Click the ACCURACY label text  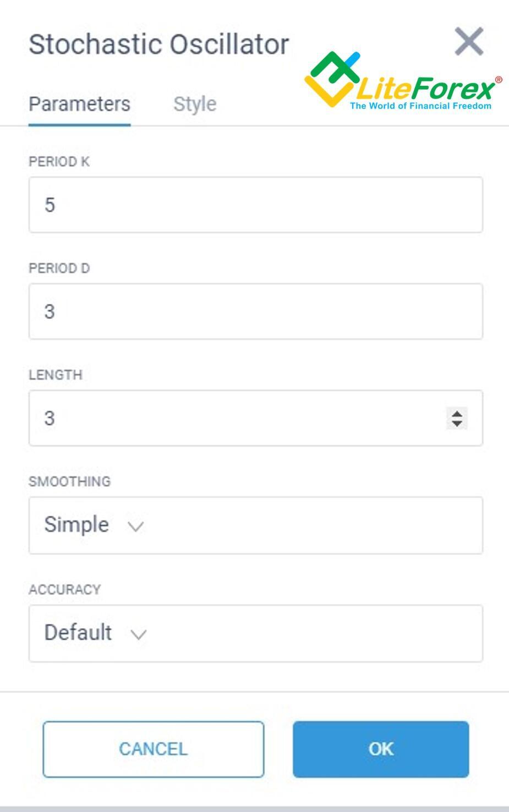(65, 590)
